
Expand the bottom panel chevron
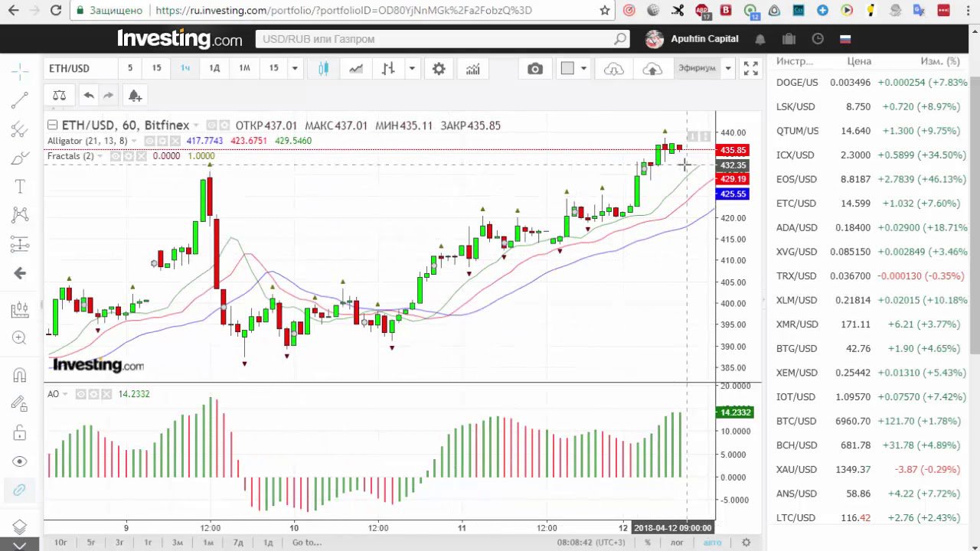click(x=21, y=545)
